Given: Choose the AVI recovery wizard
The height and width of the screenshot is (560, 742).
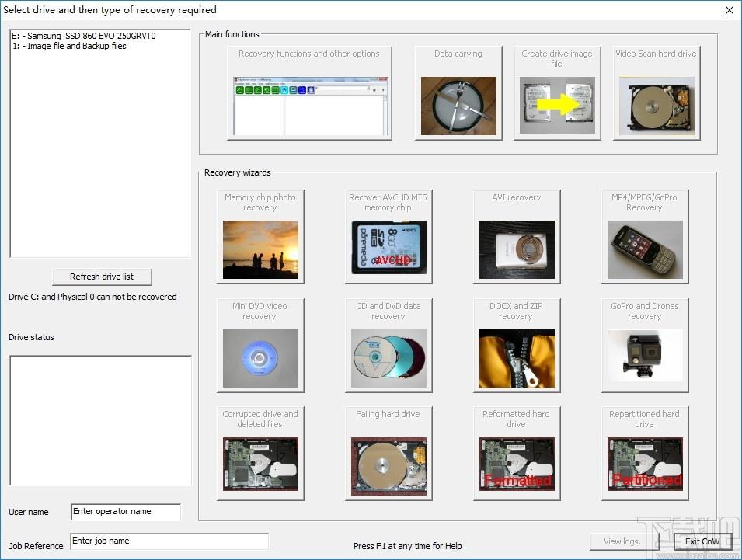Looking at the screenshot, I should (517, 237).
